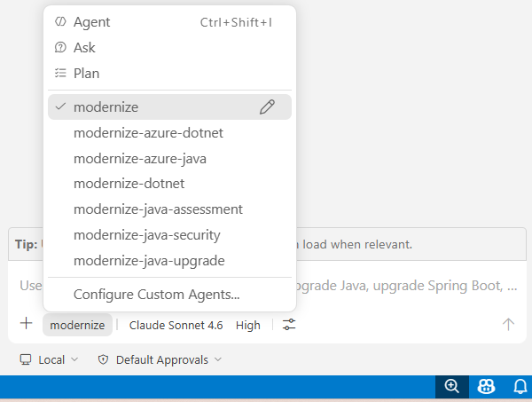Click the zoom magnifier status bar icon
The height and width of the screenshot is (402, 532).
click(452, 386)
